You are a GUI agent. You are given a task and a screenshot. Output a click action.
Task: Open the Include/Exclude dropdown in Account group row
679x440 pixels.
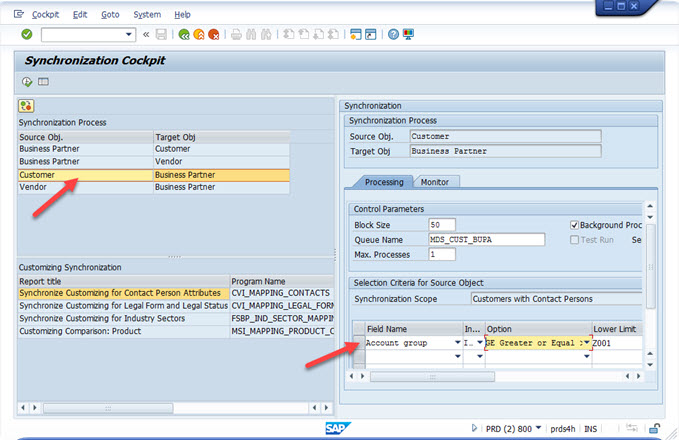click(480, 343)
